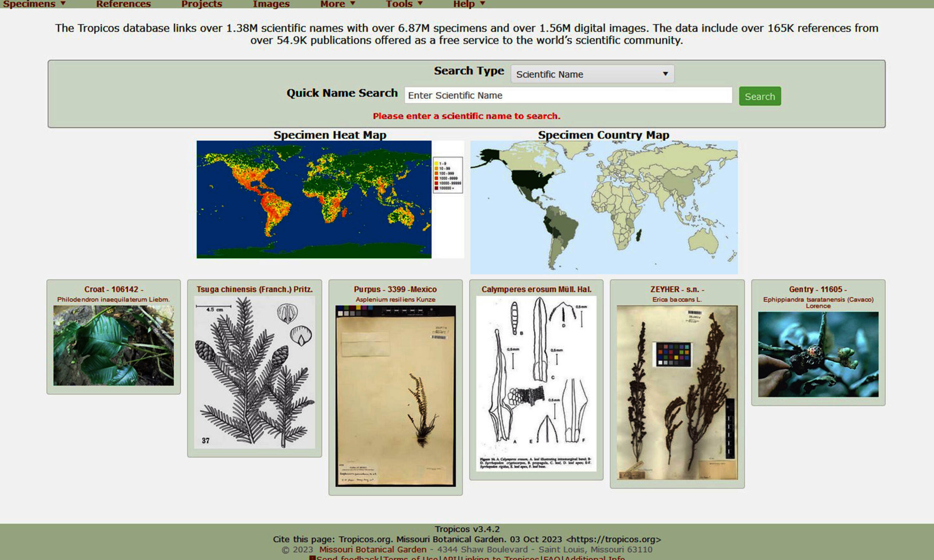
Task: Click the 'Tropicos v3.4.2' footer text
Action: coord(467,529)
